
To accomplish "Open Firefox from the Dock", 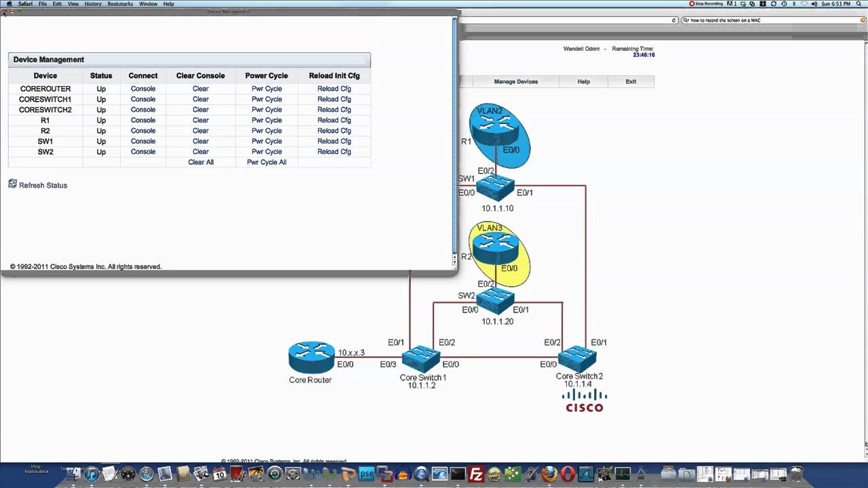I will [549, 474].
